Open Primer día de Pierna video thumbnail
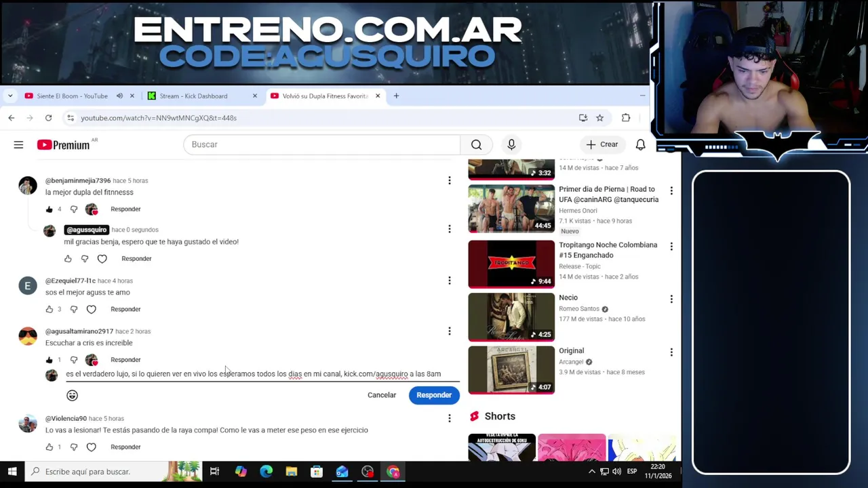This screenshot has height=488, width=868. click(511, 209)
